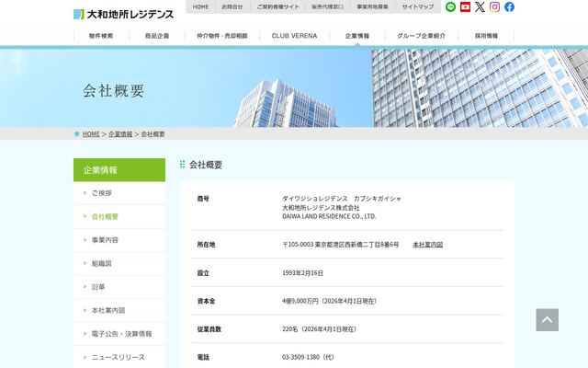This screenshot has height=368, width=588.
Task: Click the 〒105-0003 address text
Action: click(x=340, y=245)
